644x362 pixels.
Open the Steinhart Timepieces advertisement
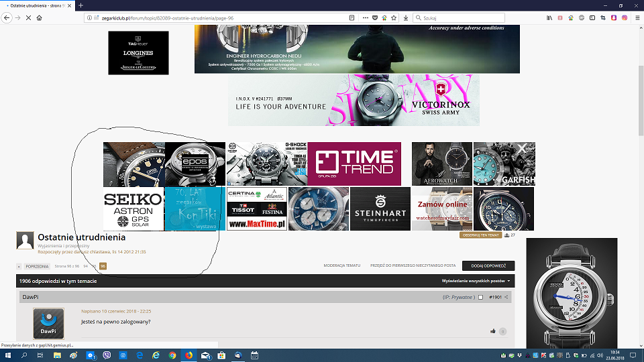tap(380, 209)
